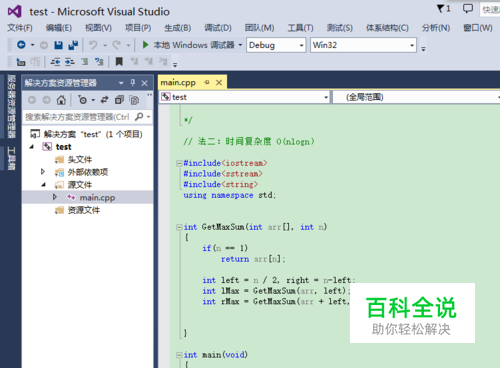
Task: Open the 分析(N) menu
Action: (x=436, y=28)
